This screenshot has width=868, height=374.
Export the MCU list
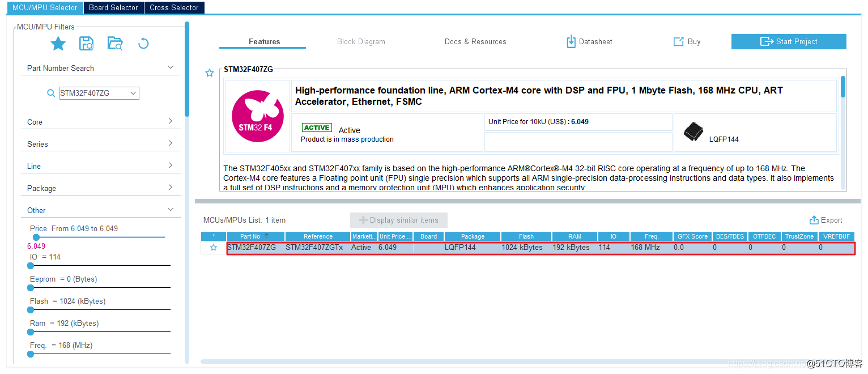coord(826,220)
